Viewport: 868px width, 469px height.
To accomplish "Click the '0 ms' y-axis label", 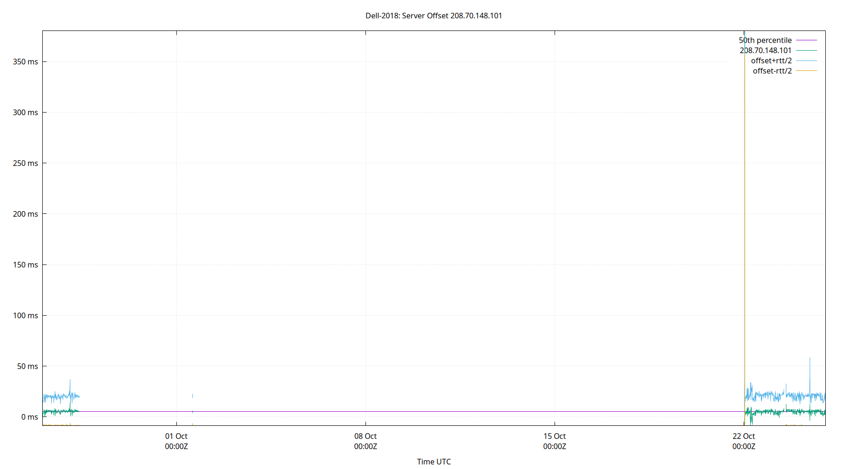I will point(30,417).
